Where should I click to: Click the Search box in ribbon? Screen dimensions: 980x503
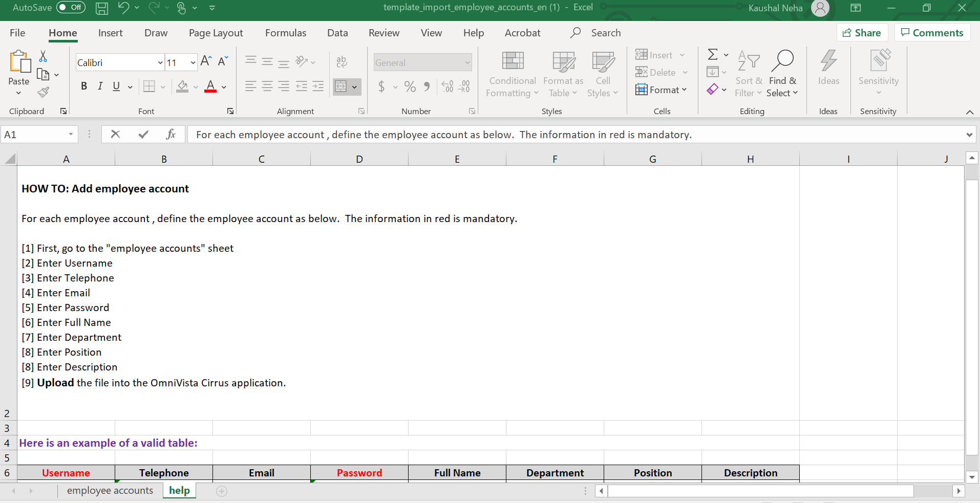(606, 33)
